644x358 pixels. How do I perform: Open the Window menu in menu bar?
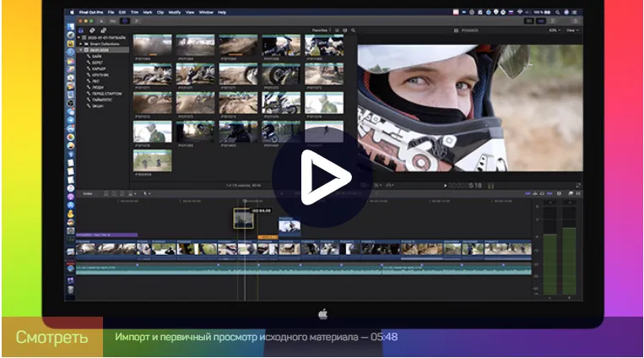pos(205,13)
